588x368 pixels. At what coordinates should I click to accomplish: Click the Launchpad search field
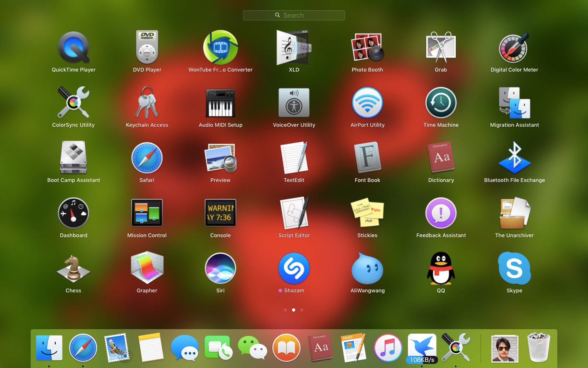(x=294, y=16)
